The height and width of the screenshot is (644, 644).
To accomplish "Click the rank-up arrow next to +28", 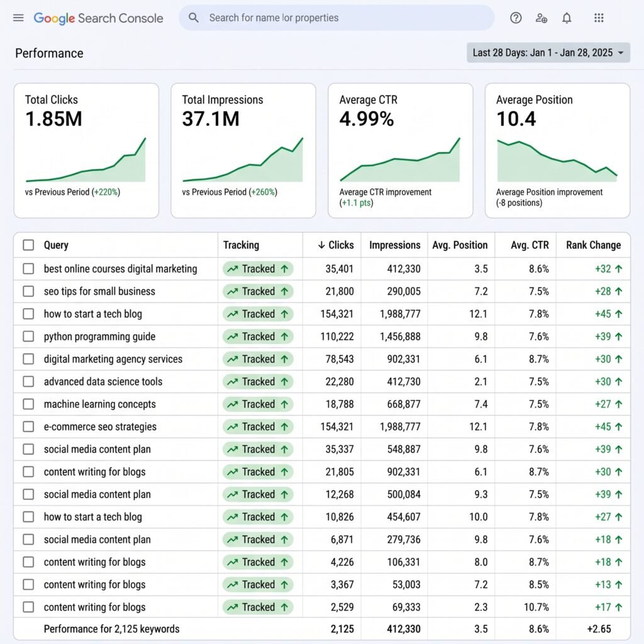I will click(x=619, y=291).
